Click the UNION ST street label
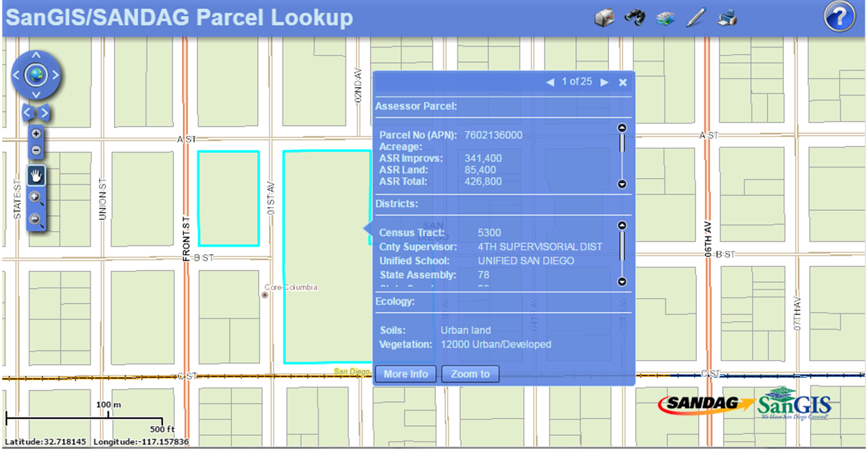 point(103,199)
